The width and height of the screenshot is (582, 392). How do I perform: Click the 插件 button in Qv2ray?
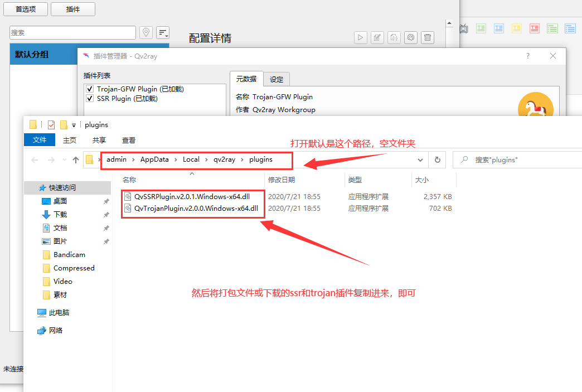pos(72,9)
